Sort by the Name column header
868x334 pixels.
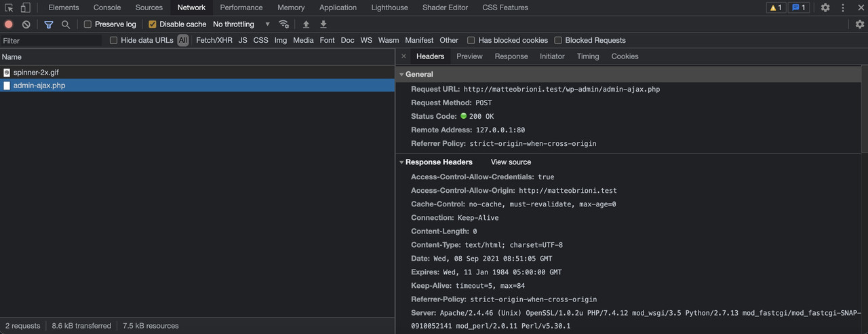197,57
